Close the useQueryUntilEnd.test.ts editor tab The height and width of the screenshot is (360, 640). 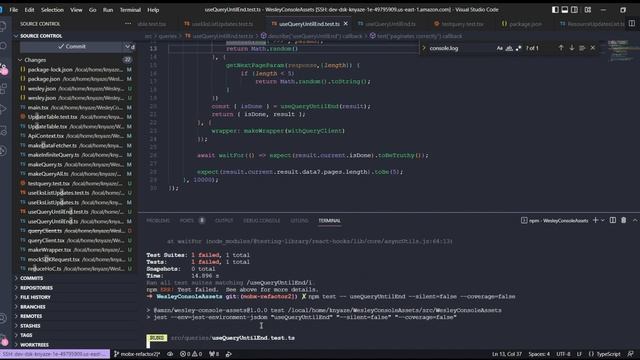(346, 24)
